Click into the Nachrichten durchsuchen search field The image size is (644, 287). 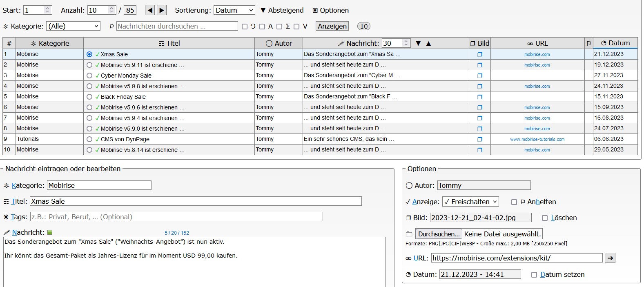(x=177, y=26)
